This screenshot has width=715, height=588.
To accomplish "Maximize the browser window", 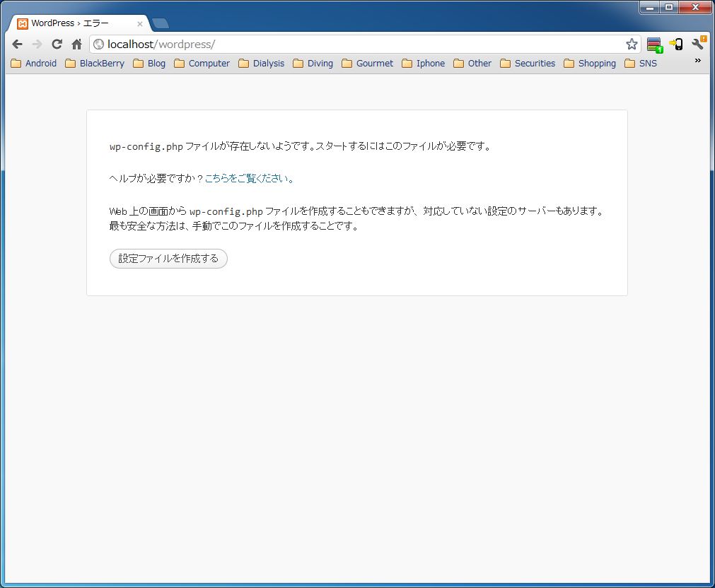I will click(669, 7).
